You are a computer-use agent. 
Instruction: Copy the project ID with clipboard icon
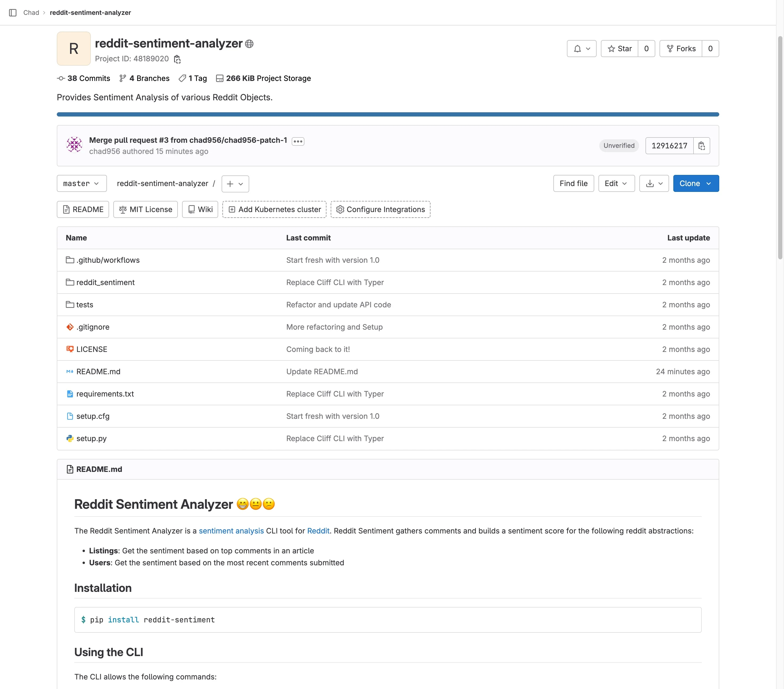pyautogui.click(x=177, y=59)
